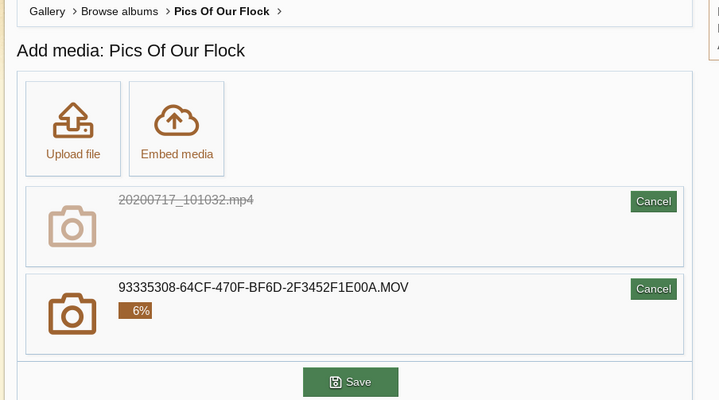The width and height of the screenshot is (719, 400).
Task: Cancel the 93335308 .MOV upload
Action: pos(653,288)
